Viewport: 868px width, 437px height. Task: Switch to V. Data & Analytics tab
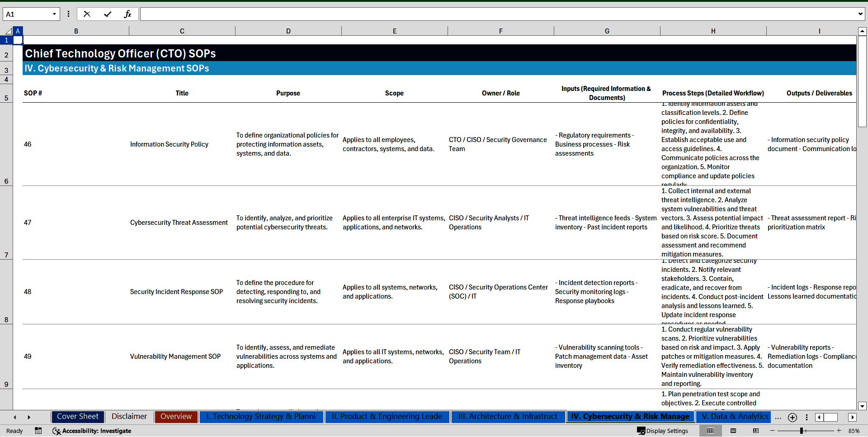734,417
